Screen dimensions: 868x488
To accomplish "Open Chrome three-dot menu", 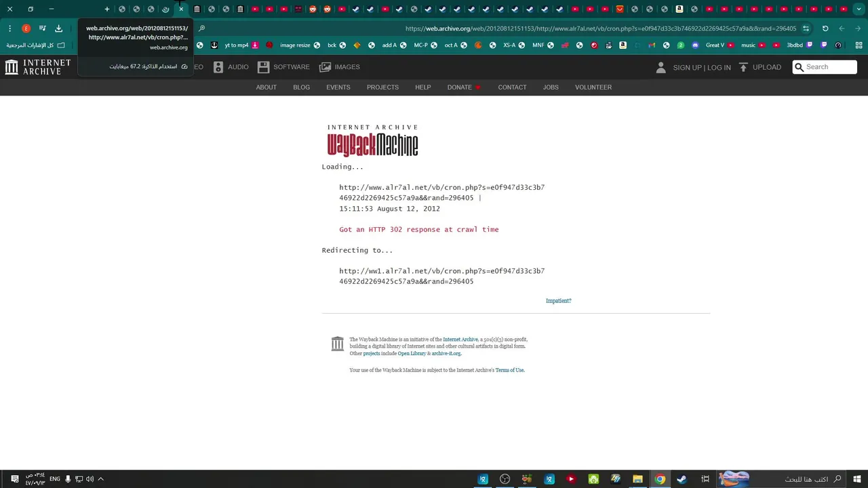I will (9, 28).
